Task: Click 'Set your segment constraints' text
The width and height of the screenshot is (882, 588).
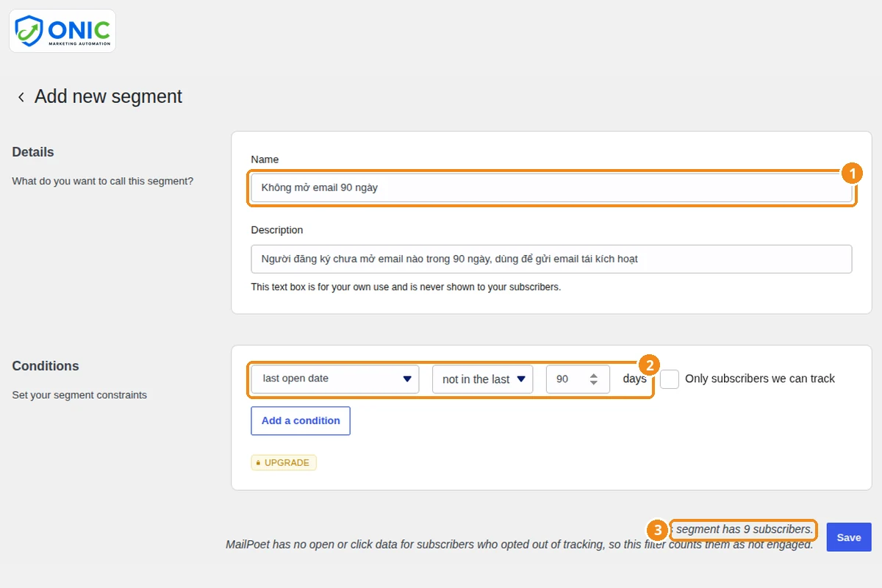Action: point(79,395)
